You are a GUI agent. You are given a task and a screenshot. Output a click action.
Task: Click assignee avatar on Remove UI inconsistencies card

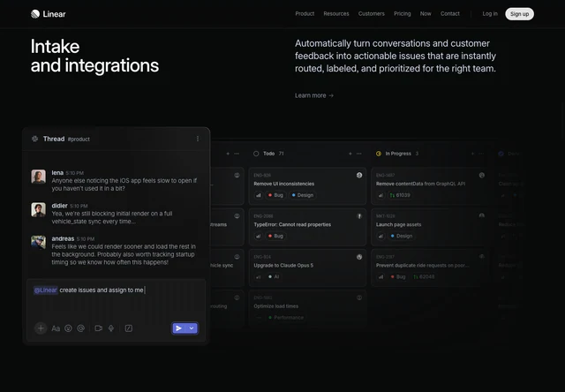click(x=359, y=175)
